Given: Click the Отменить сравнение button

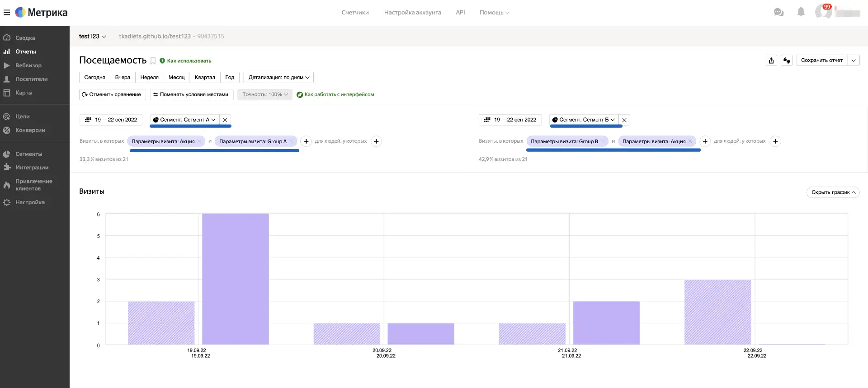Looking at the screenshot, I should [112, 94].
